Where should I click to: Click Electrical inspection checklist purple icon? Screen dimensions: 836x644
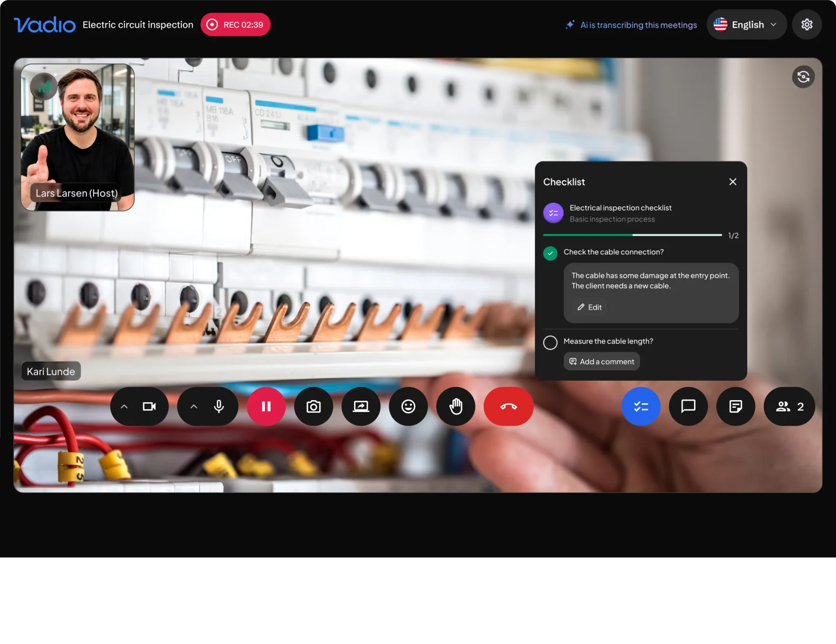(553, 213)
